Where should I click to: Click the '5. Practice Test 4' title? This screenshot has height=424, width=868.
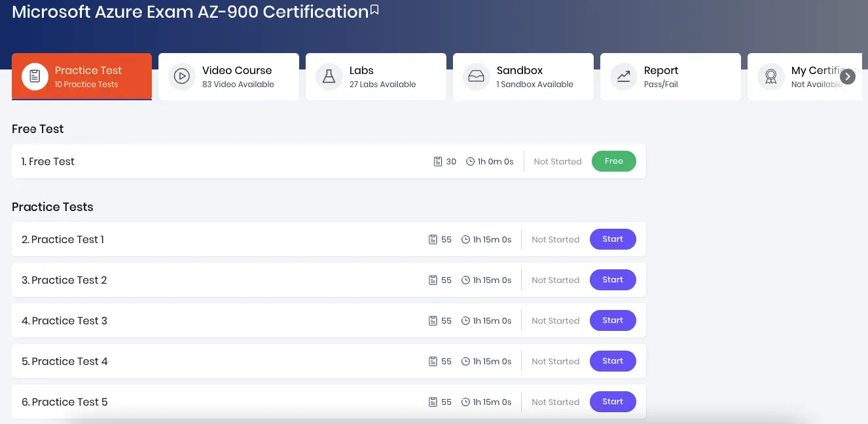pos(64,361)
